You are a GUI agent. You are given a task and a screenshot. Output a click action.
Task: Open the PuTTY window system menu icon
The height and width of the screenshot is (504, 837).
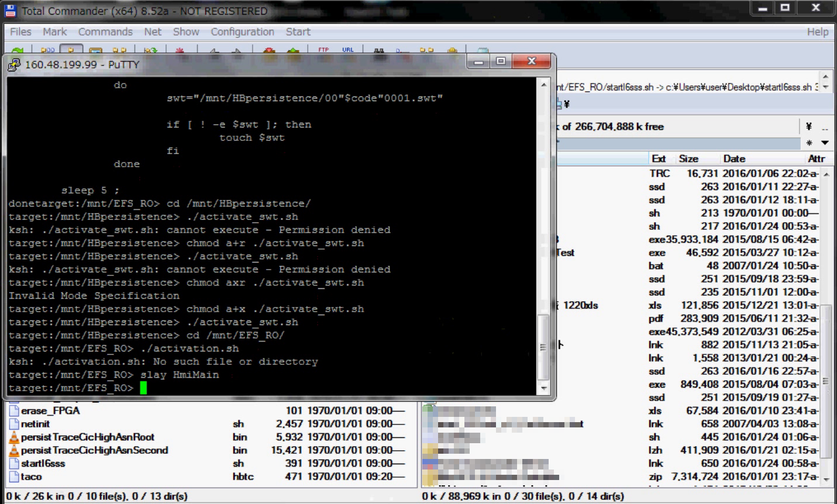[14, 64]
